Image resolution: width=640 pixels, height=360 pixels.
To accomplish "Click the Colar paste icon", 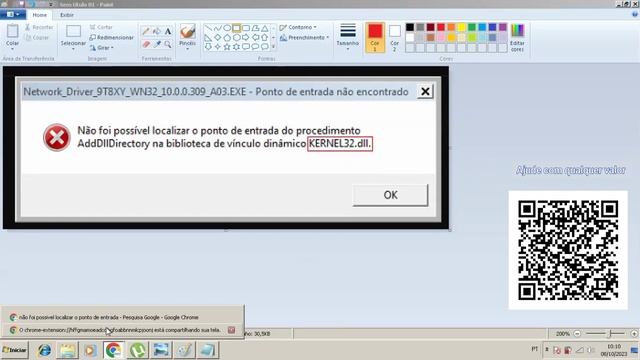I will point(12,31).
